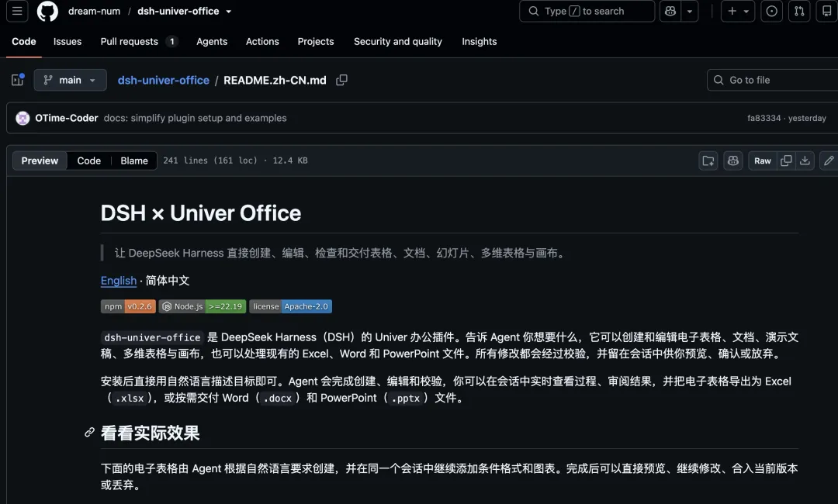
Task: Open the Security and quality tab
Action: pos(397,42)
